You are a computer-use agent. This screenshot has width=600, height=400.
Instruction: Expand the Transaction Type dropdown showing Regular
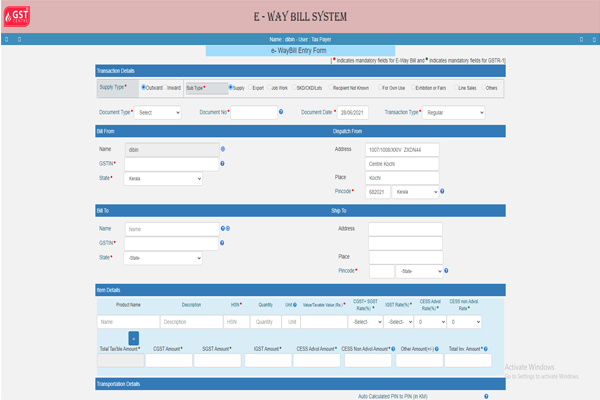point(452,113)
